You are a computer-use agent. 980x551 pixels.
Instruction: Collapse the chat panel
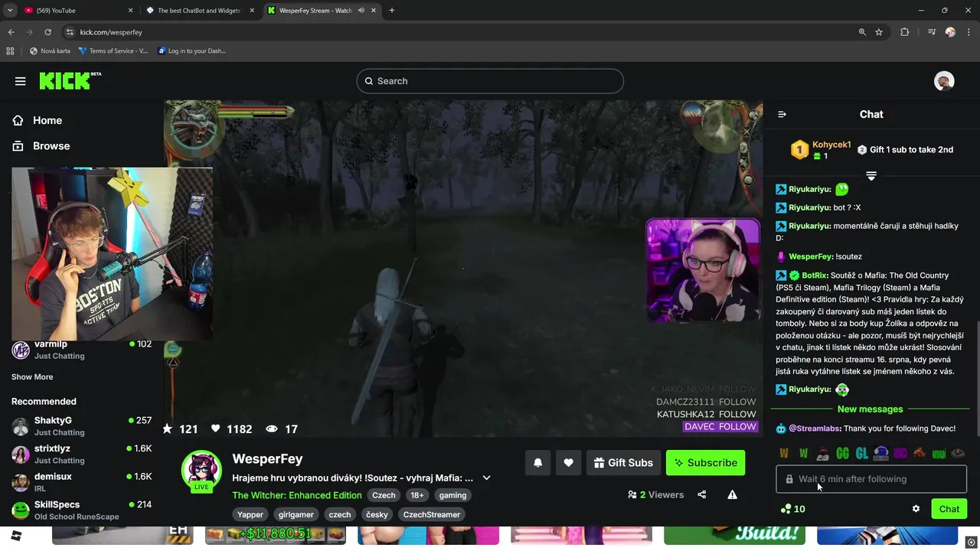click(782, 114)
